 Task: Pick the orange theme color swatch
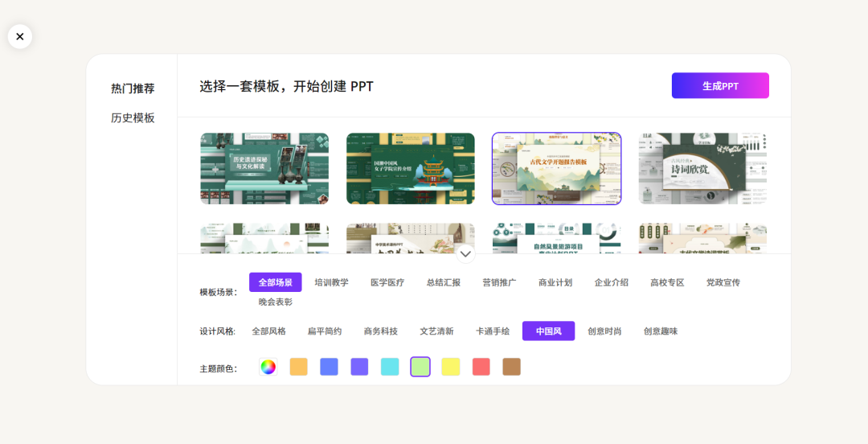click(x=298, y=367)
